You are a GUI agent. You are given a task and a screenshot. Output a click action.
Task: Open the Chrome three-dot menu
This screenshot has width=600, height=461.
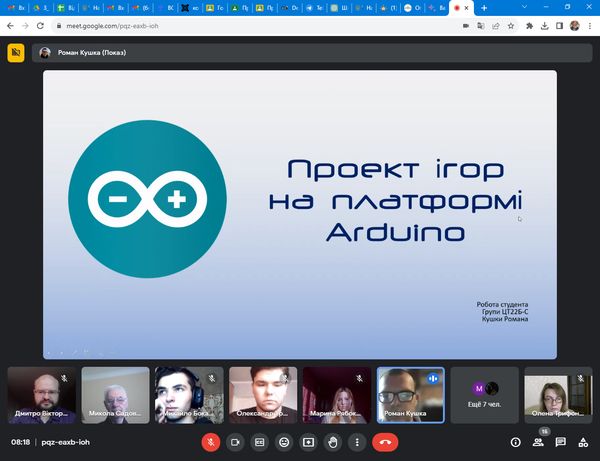[590, 26]
